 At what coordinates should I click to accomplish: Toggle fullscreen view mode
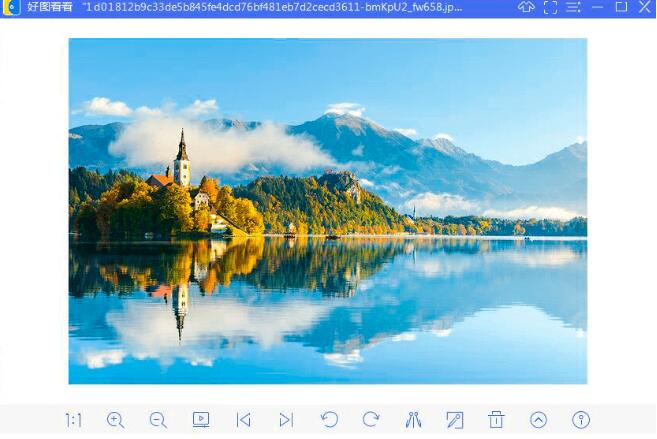pos(550,7)
